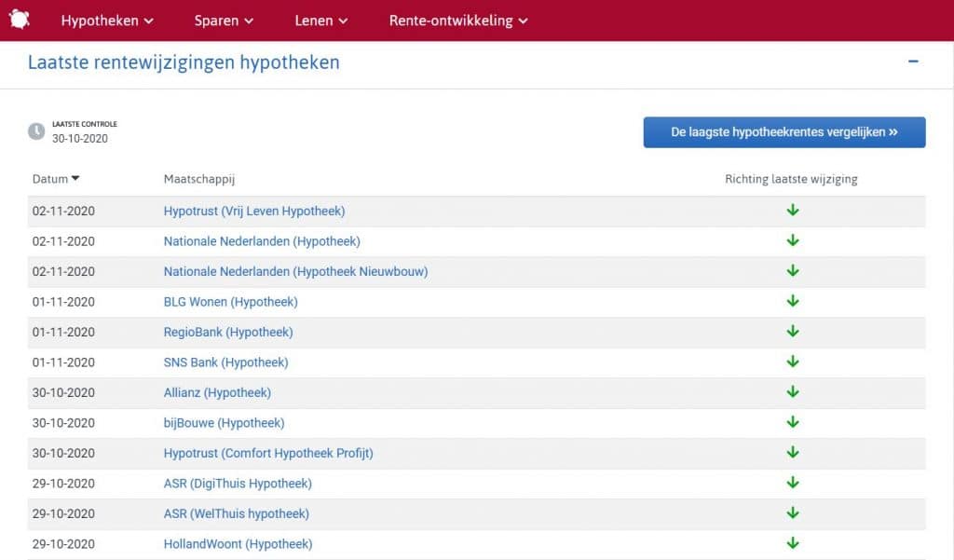Click the Laatste rentewijzigingen hypotheken heading
The height and width of the screenshot is (560, 954).
[184, 62]
